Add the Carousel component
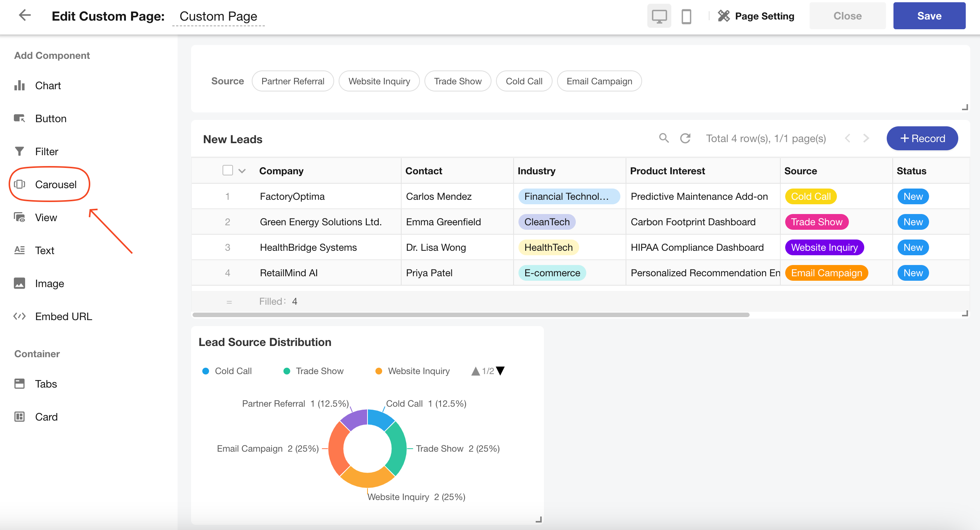This screenshot has height=530, width=980. tap(55, 185)
